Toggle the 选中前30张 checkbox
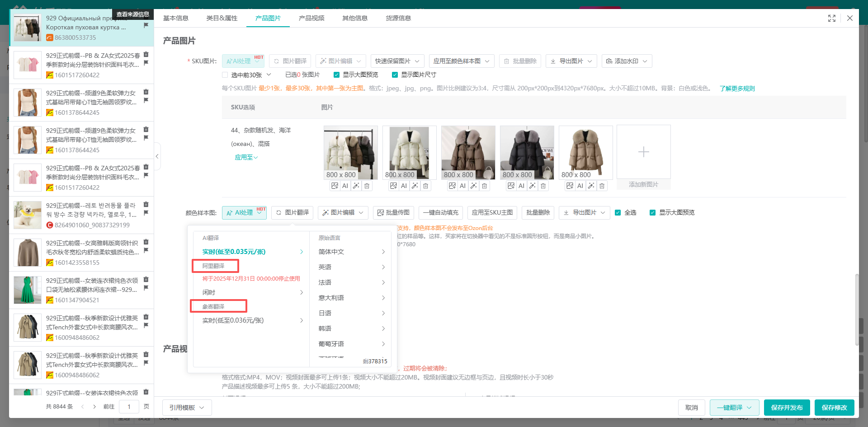Screen dimensions: 868x427 point(225,75)
